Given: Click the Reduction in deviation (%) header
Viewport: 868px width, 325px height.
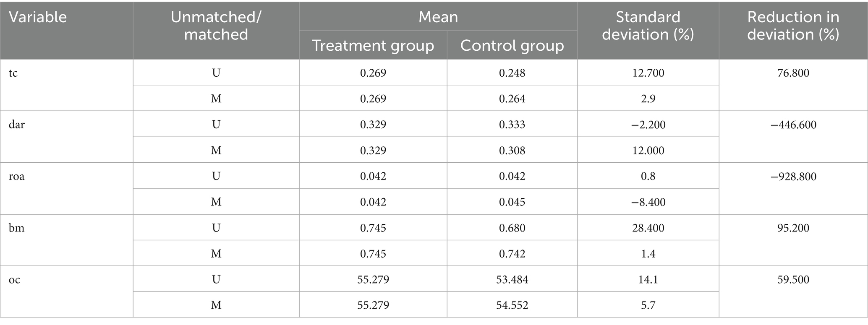Looking at the screenshot, I should [793, 26].
